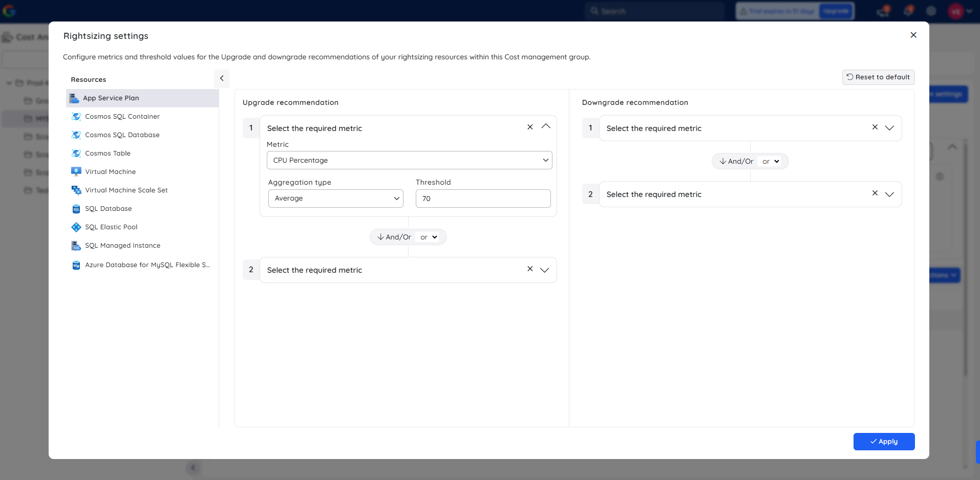This screenshot has height=480, width=980.
Task: Remove downgrade metric 1 with its X icon
Action: [x=875, y=127]
